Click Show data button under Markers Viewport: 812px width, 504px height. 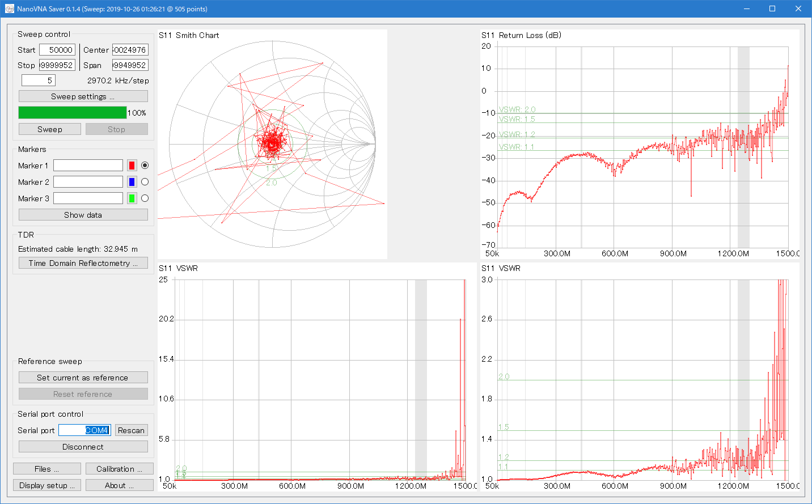83,215
